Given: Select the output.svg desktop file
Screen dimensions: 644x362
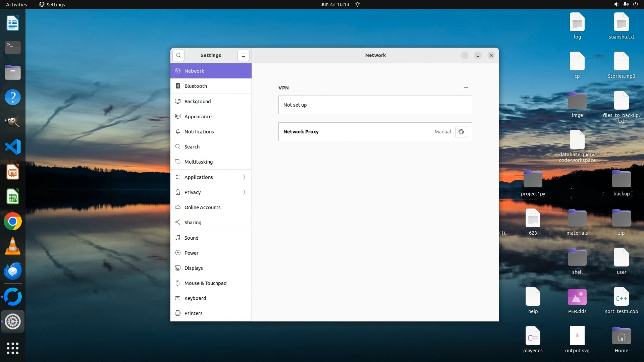Looking at the screenshot, I should 577,336.
